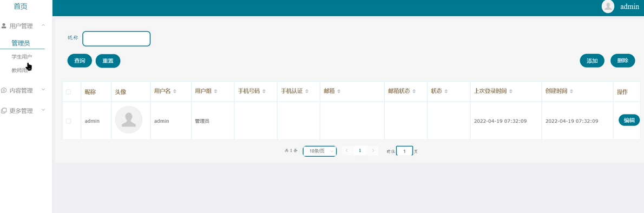Click the 查询 button
This screenshot has width=644, height=213.
click(x=80, y=61)
